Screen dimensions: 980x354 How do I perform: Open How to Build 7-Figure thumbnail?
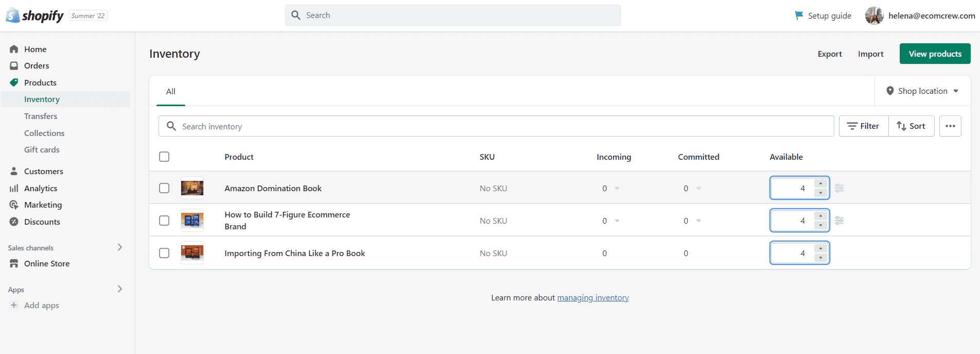192,221
